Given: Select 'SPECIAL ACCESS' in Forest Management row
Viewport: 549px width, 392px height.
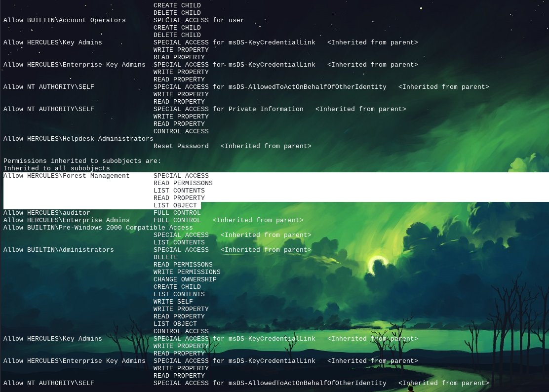Looking at the screenshot, I should 181,176.
